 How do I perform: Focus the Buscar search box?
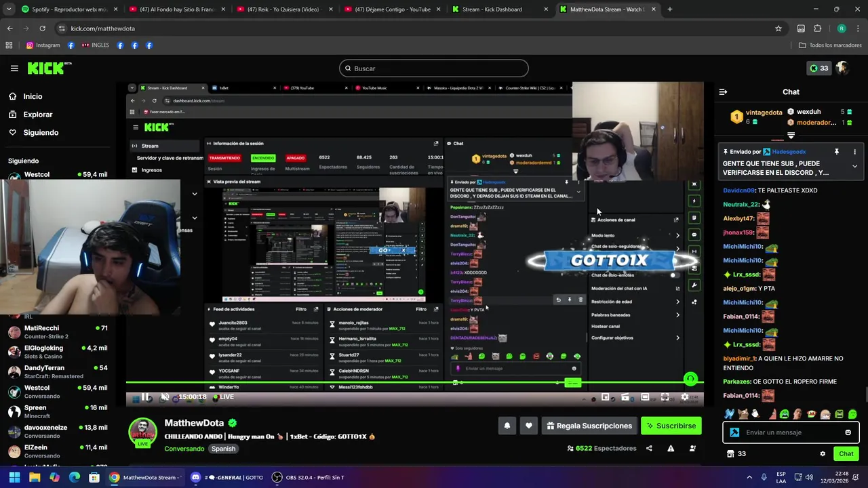(x=434, y=68)
